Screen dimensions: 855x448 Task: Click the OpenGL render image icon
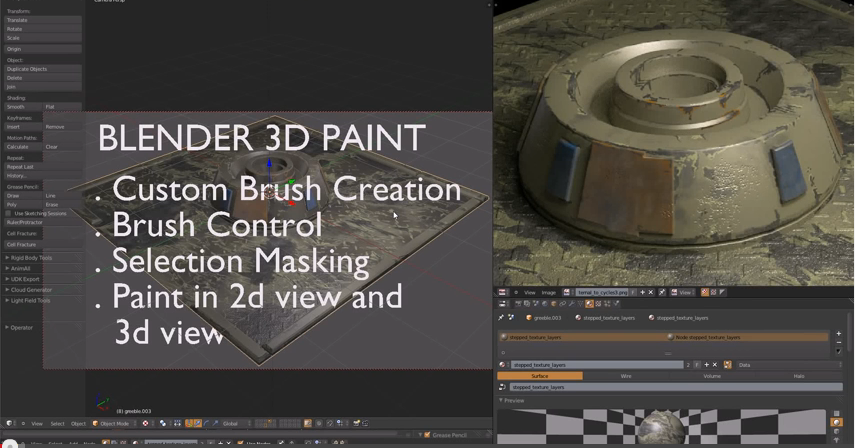coord(356,423)
